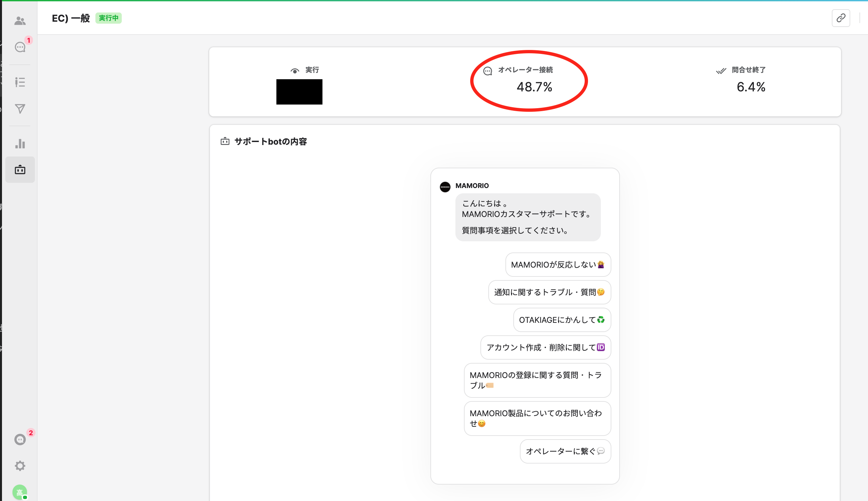Open the contacts people icon in sidebar

tap(20, 21)
